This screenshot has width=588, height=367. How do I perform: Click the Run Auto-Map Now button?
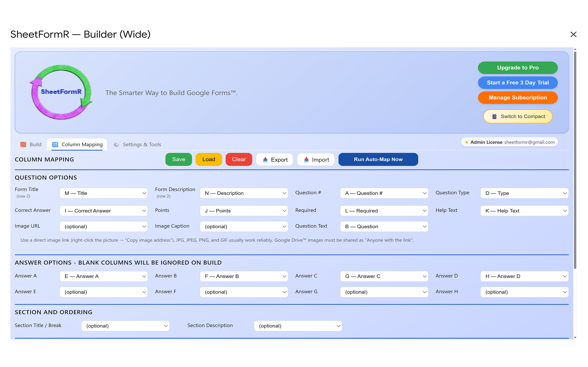click(378, 159)
